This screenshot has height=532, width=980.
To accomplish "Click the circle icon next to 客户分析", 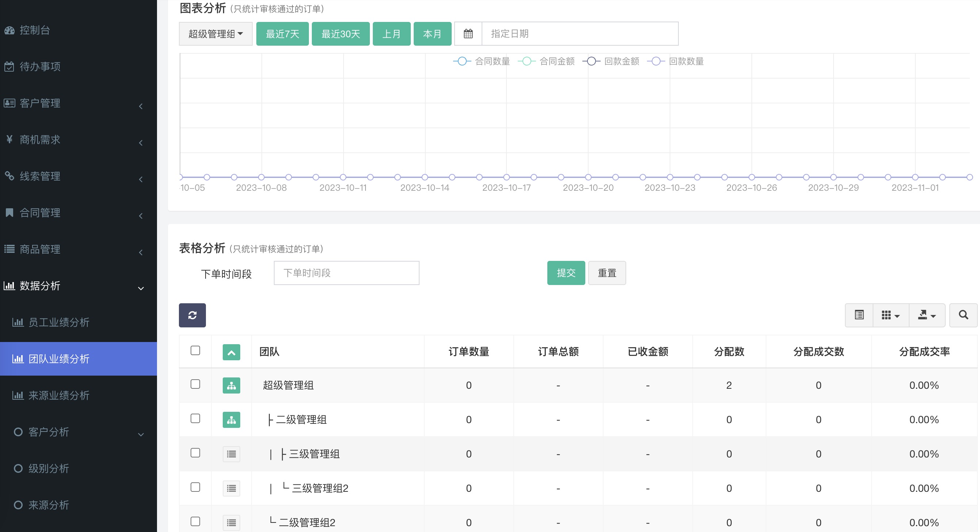I will pyautogui.click(x=18, y=432).
